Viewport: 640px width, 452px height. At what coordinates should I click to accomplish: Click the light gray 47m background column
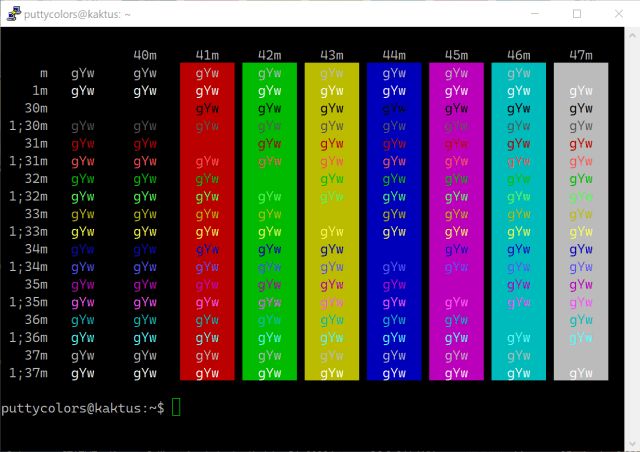pos(581,220)
